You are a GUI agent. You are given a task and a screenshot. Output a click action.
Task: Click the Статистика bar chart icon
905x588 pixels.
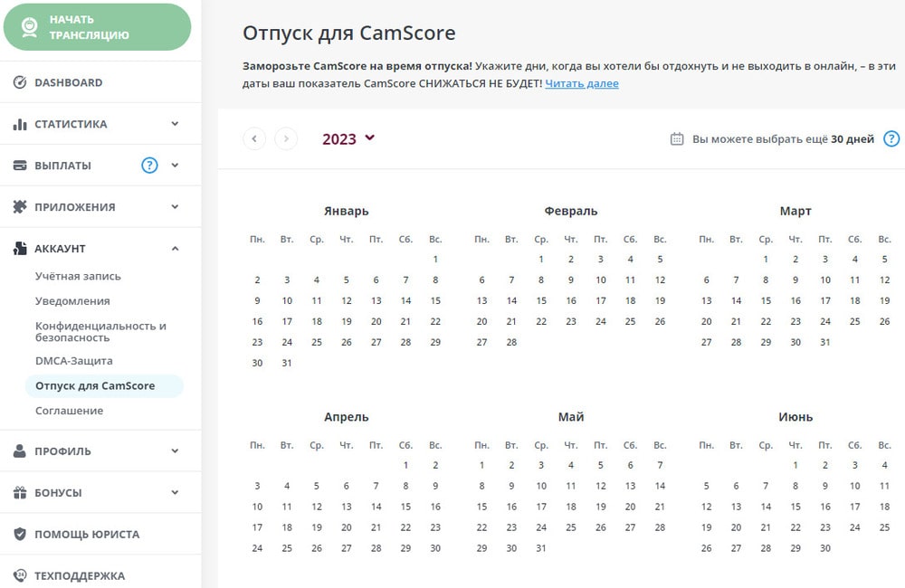20,124
